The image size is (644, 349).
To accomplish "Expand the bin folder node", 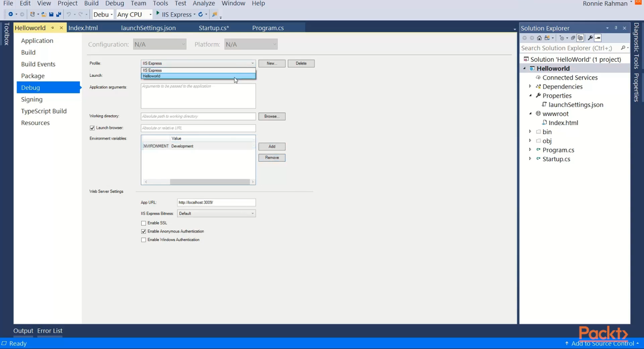I will coord(530,132).
